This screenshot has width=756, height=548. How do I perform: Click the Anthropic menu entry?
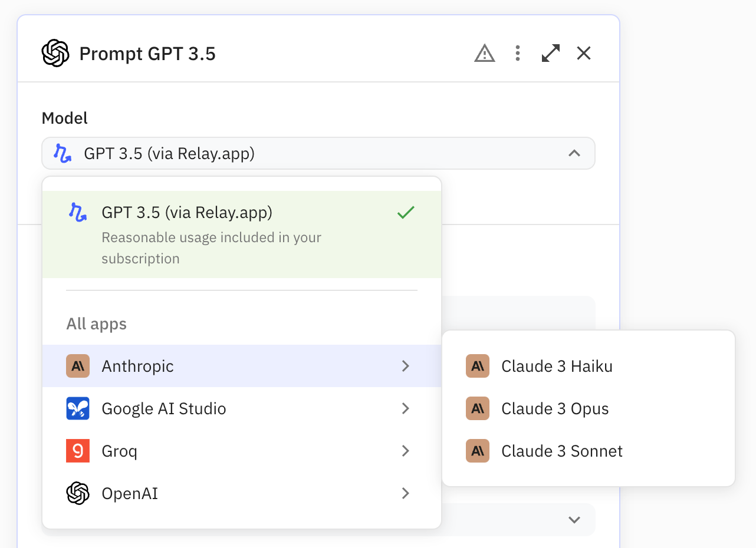pos(138,366)
